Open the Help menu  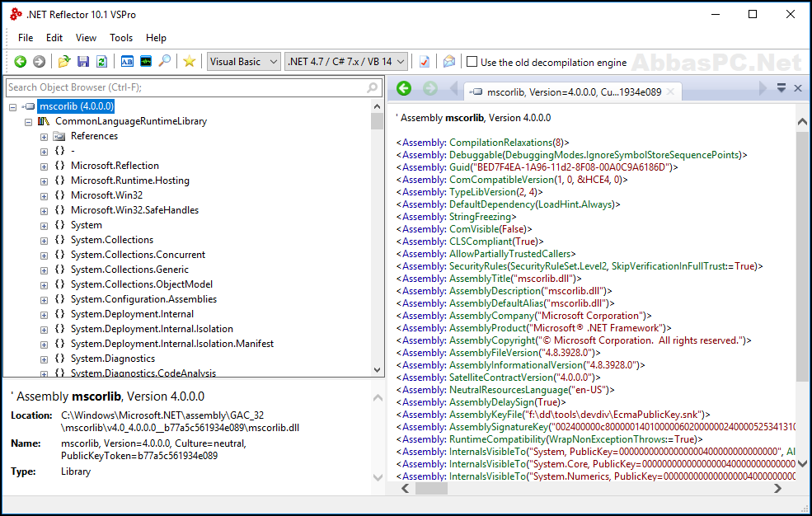[x=156, y=38]
